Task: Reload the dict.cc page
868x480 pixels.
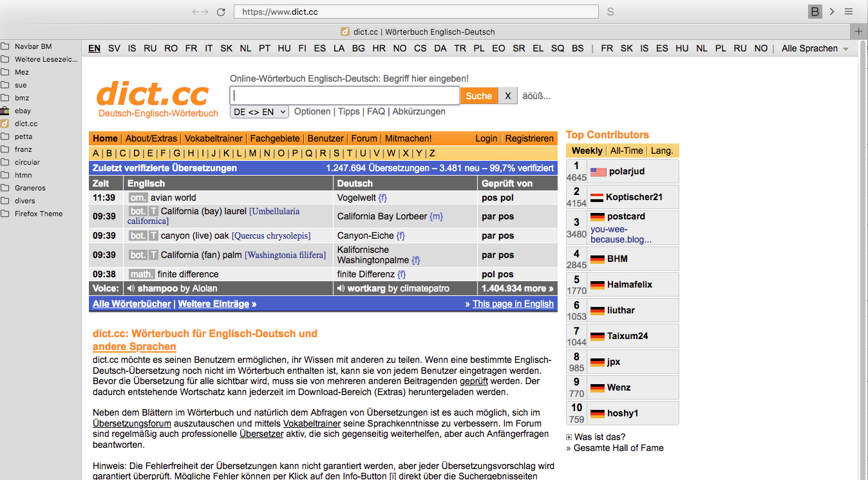Action: point(221,12)
